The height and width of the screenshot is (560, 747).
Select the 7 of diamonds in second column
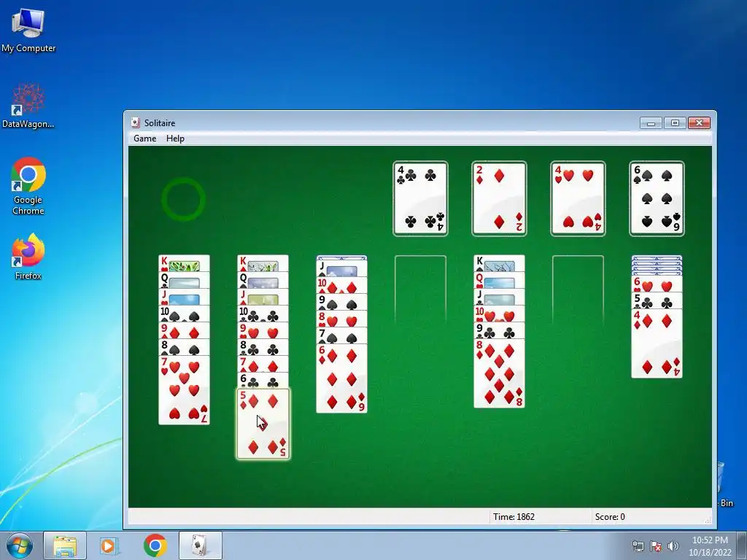(263, 364)
